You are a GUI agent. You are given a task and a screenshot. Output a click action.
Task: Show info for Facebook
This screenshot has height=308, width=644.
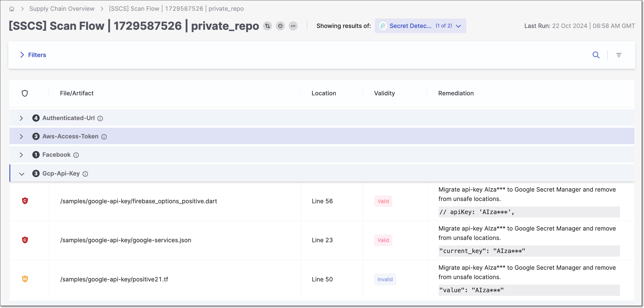point(76,155)
